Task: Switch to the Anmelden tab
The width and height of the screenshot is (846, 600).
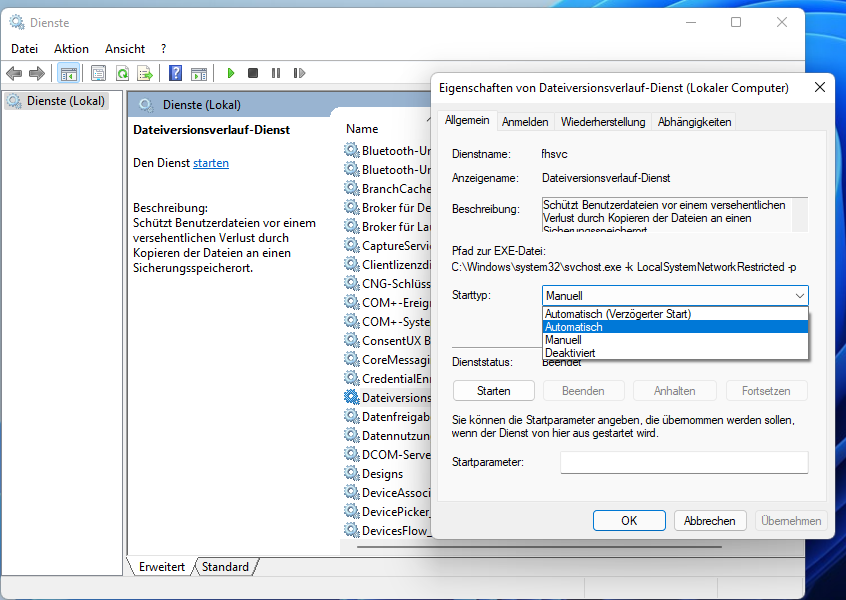Action: point(525,122)
